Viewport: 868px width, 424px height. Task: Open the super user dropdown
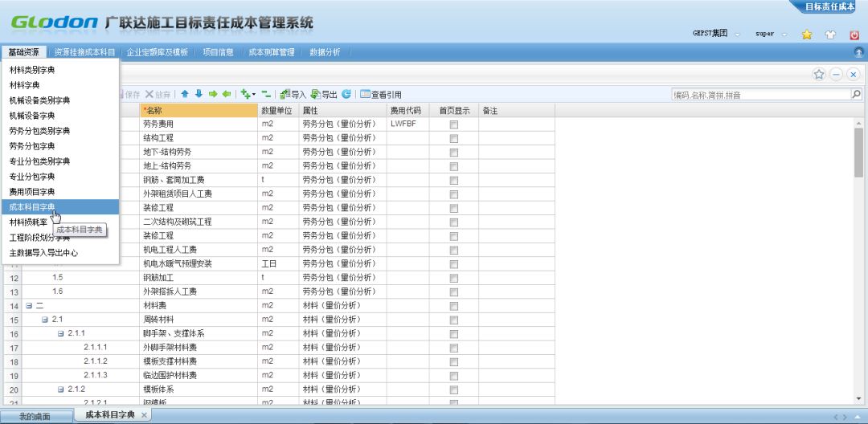click(771, 35)
